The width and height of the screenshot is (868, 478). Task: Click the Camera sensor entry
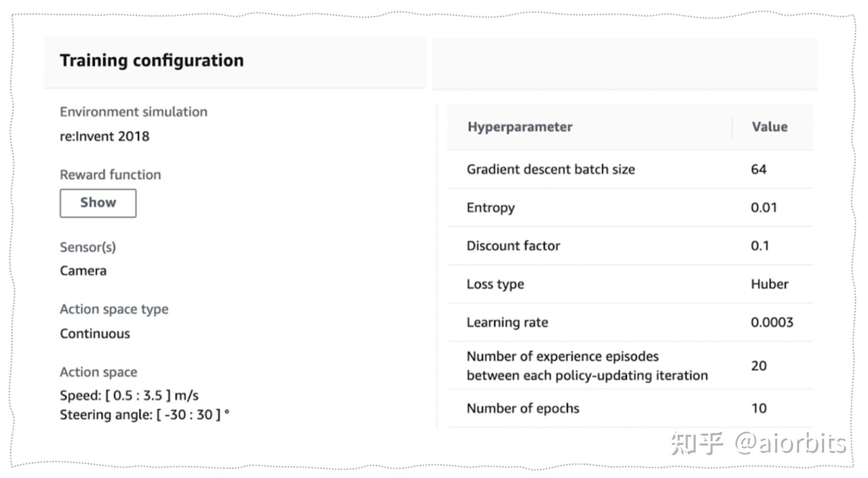(x=83, y=270)
